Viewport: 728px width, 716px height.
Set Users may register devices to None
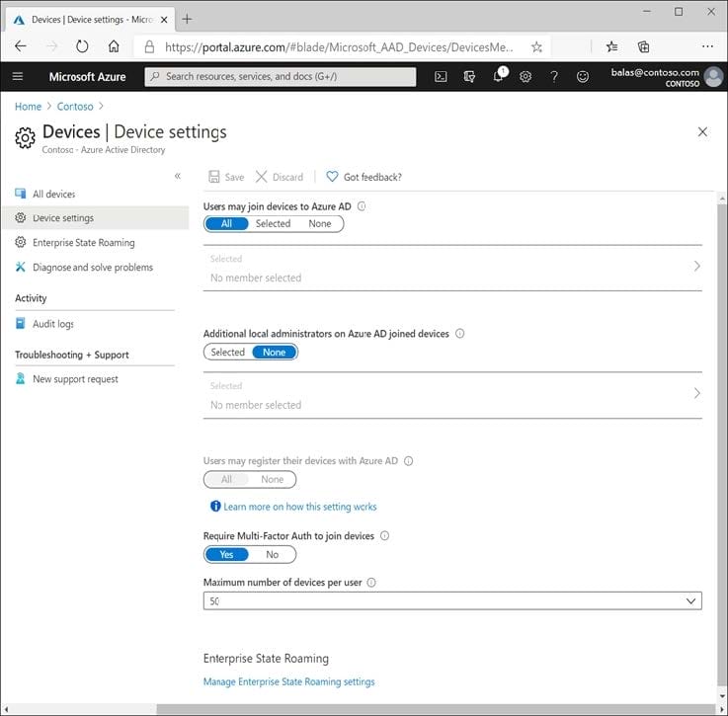tap(272, 480)
